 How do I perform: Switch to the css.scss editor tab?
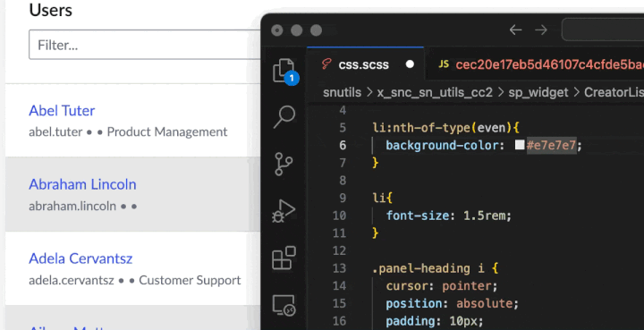click(x=366, y=64)
